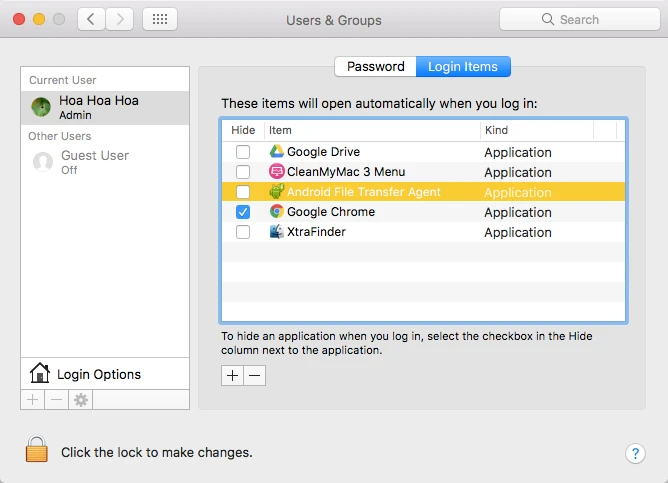
Task: Uncheck Hide checkbox for Google Chrome
Action: (x=243, y=212)
